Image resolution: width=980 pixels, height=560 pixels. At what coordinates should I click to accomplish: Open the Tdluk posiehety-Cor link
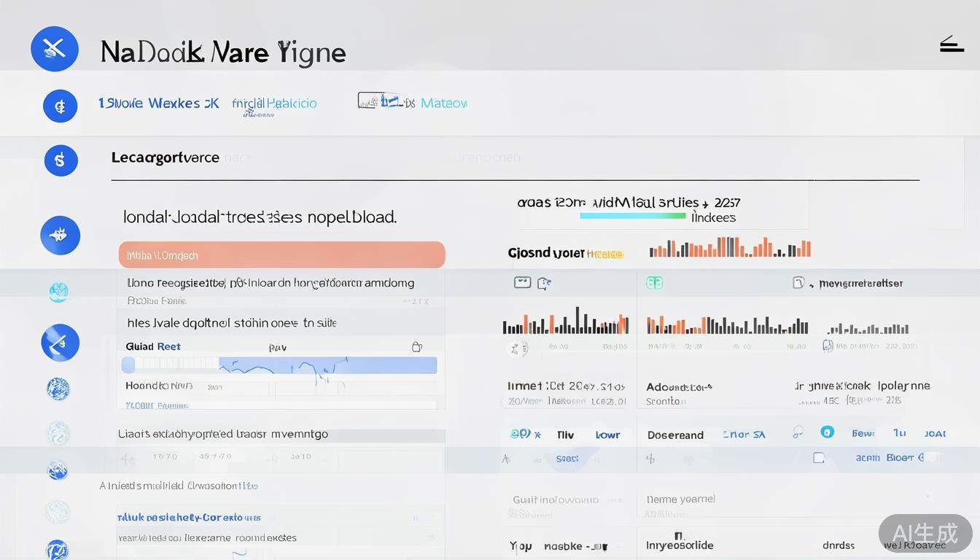(x=189, y=518)
